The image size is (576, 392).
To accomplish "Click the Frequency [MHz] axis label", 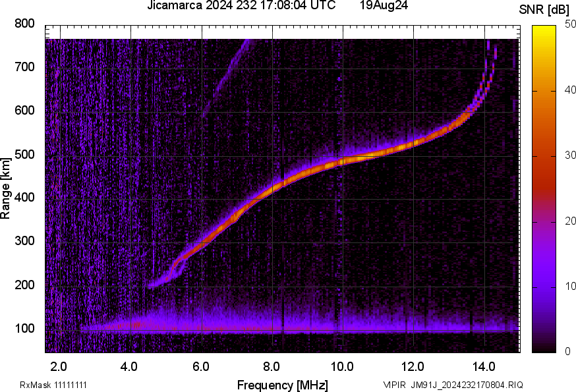I will (282, 385).
